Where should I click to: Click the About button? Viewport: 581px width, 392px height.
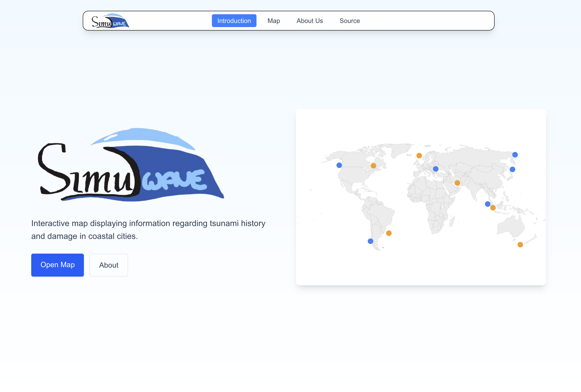pos(108,265)
